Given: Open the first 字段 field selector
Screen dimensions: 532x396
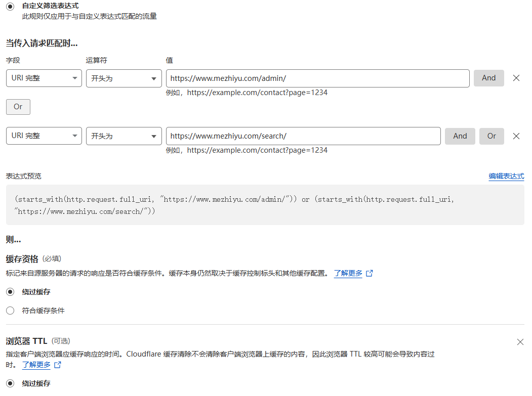Looking at the screenshot, I should (44, 78).
